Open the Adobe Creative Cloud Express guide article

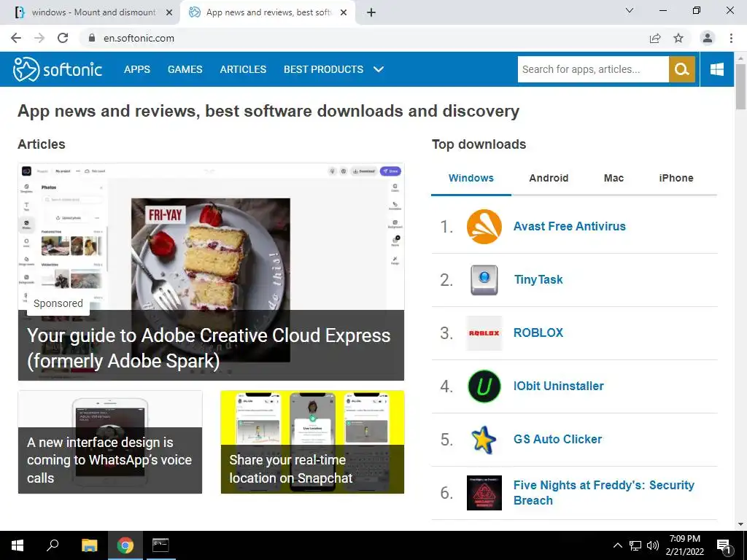211,272
